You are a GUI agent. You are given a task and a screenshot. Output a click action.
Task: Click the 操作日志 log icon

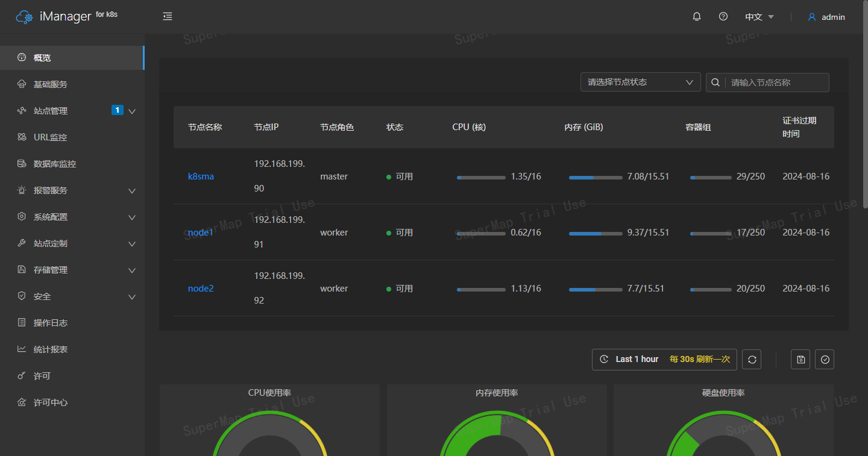click(22, 323)
